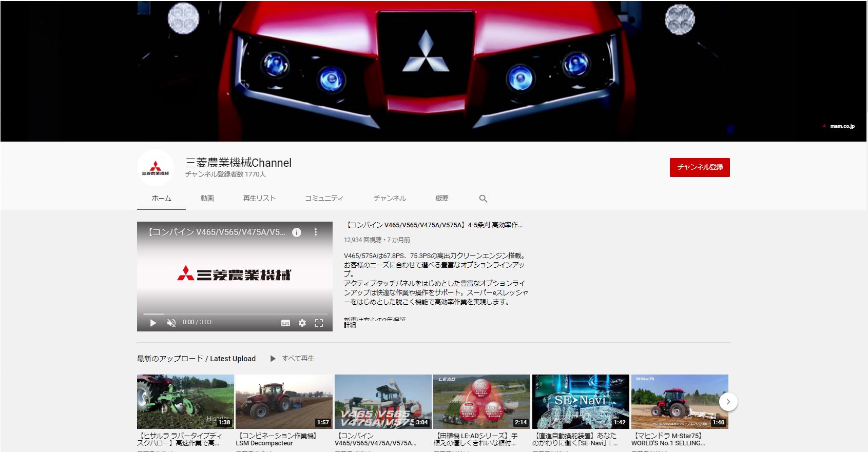Screen dimensions: 868x452
Task: Open the video player three-dot menu
Action: [316, 232]
